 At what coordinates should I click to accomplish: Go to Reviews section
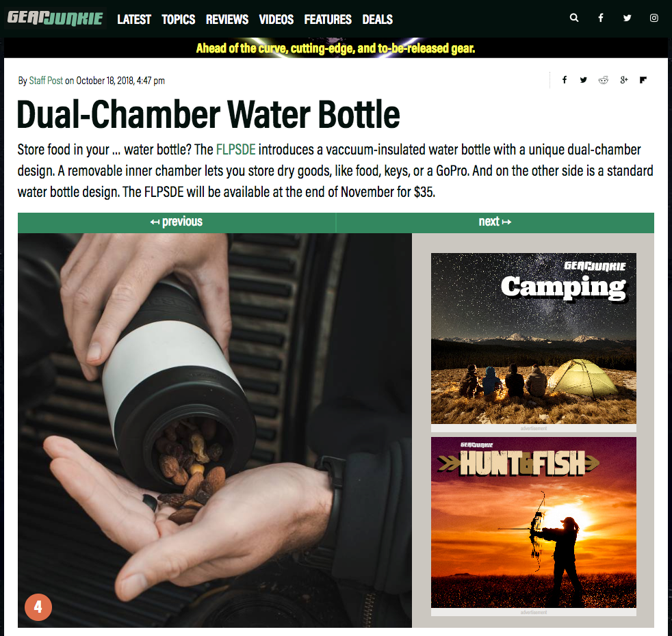227,19
